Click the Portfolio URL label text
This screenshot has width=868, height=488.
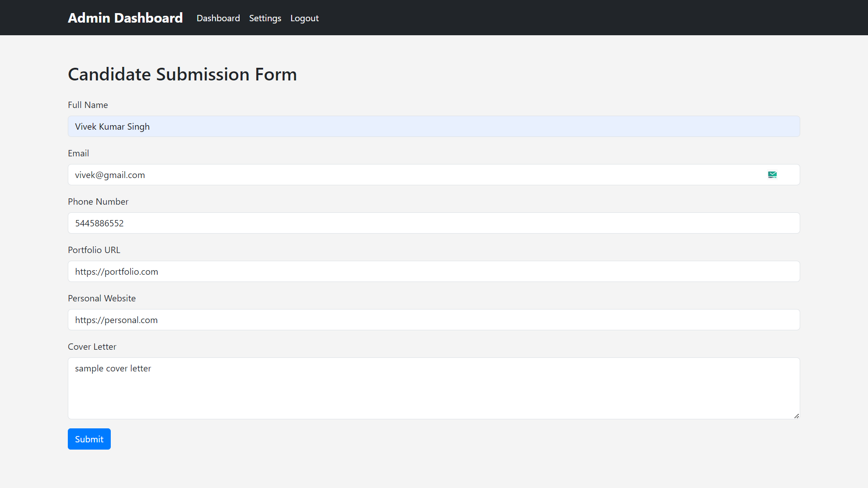[x=94, y=250]
